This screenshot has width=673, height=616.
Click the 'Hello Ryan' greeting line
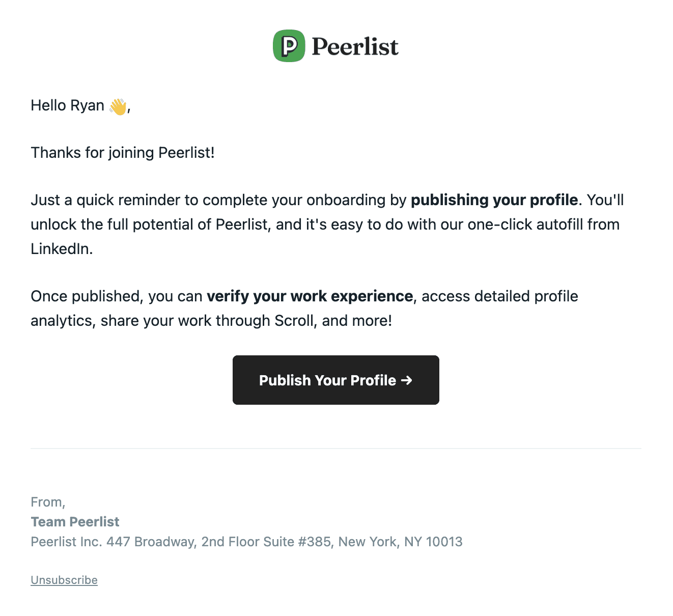81,105
